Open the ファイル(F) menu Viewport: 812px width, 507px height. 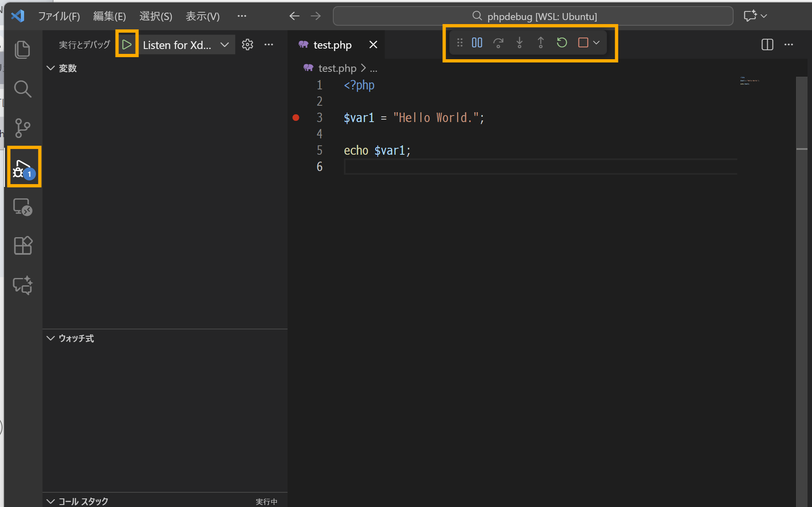[59, 16]
